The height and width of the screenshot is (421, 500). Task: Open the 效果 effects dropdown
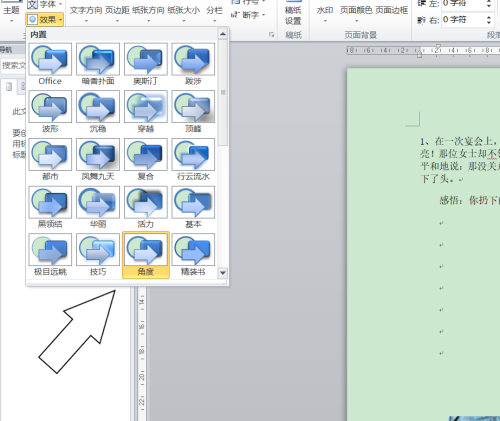click(x=45, y=20)
